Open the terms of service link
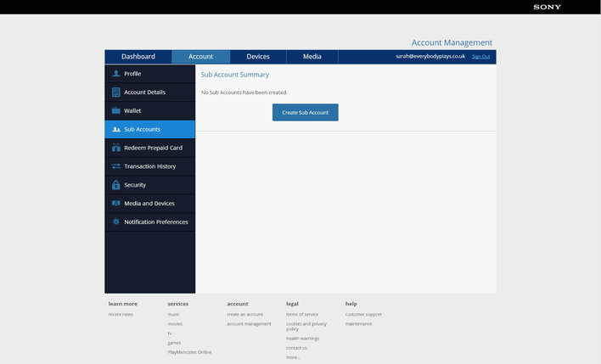Viewport: 601px width, 364px height. click(x=302, y=315)
